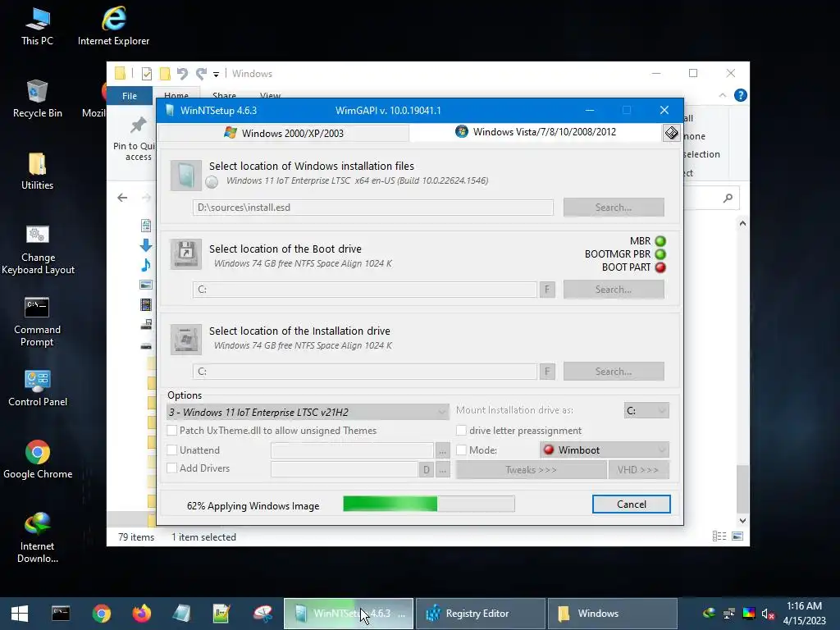The height and width of the screenshot is (630, 840).
Task: Click Explorer scrollbar down arrow
Action: click(742, 520)
